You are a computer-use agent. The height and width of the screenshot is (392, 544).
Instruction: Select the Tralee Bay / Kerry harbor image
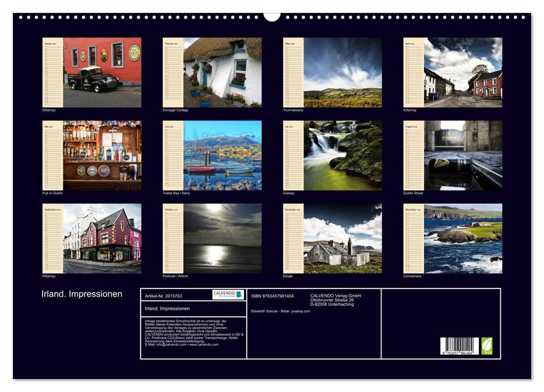(x=222, y=155)
